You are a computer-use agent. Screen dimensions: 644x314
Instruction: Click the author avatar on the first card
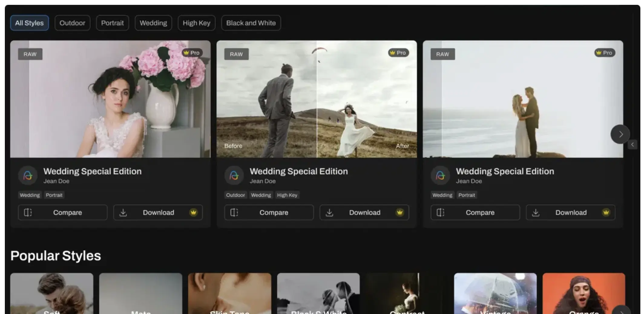tap(28, 175)
